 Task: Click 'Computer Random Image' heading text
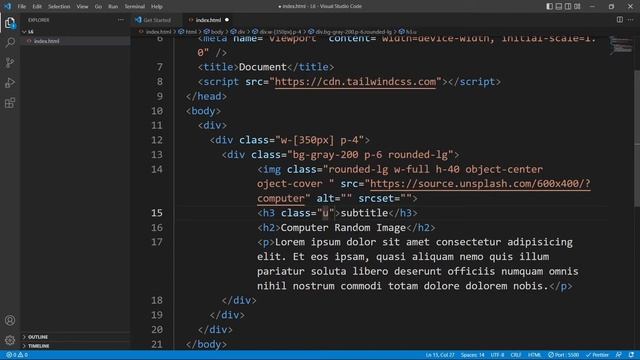pyautogui.click(x=343, y=227)
